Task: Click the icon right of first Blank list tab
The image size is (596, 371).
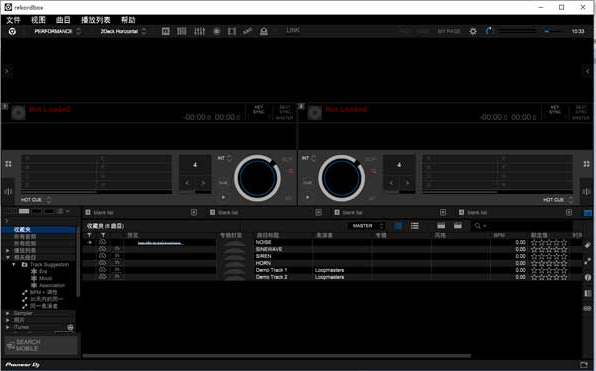Action: point(193,212)
